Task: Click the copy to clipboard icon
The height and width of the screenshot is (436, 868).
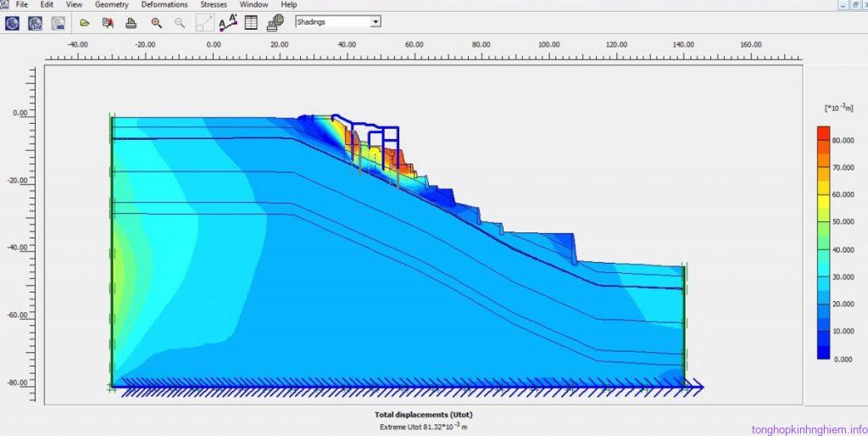Action: (x=108, y=23)
